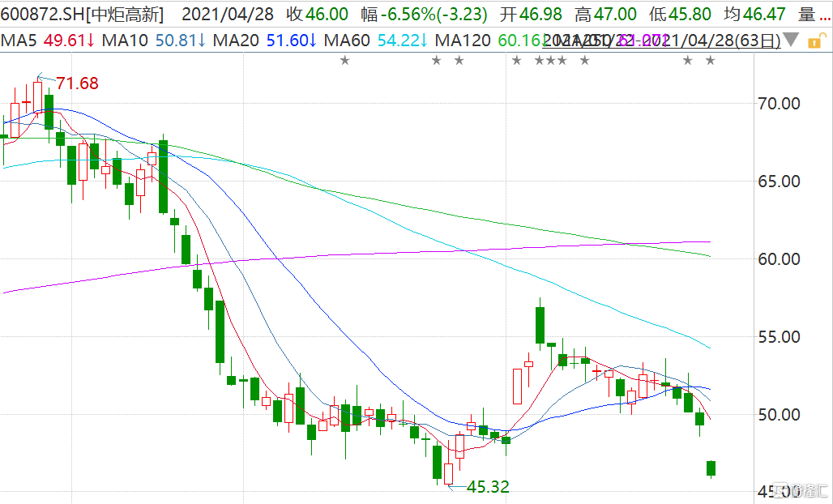Open the gray triangle date range dropdown
Screen dimensions: 833x504
click(x=791, y=40)
